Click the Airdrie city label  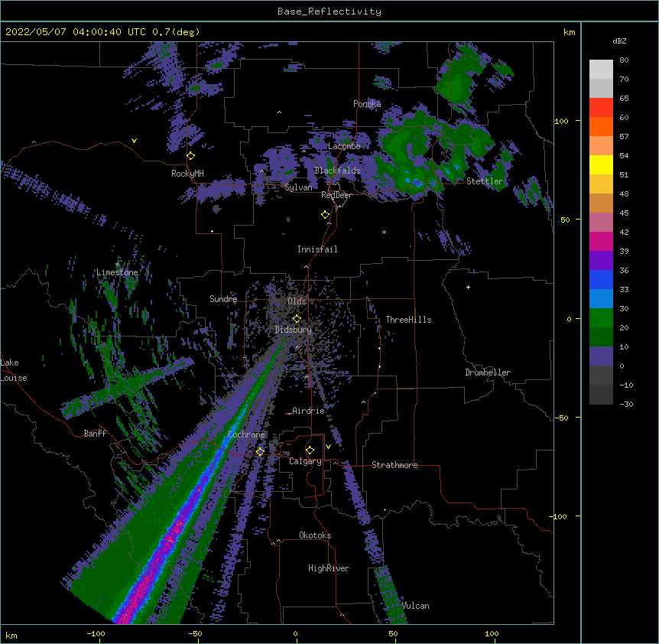308,411
